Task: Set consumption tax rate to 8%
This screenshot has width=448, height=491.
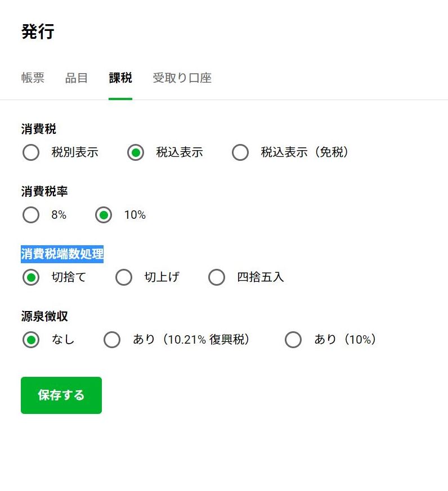Action: point(31,215)
